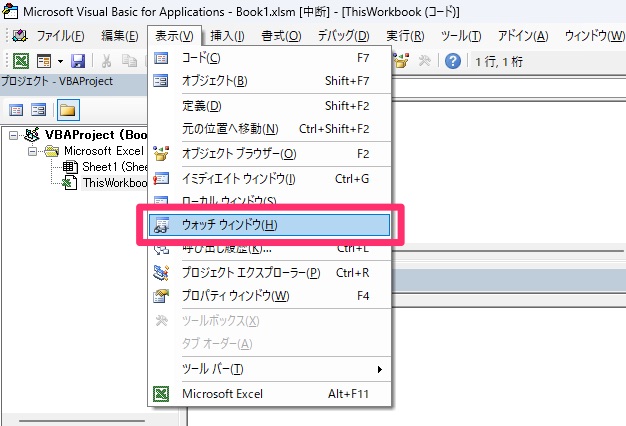The height and width of the screenshot is (426, 626).
Task: Click the Excel icon beside Microsoft Excel item
Action: pos(161,394)
